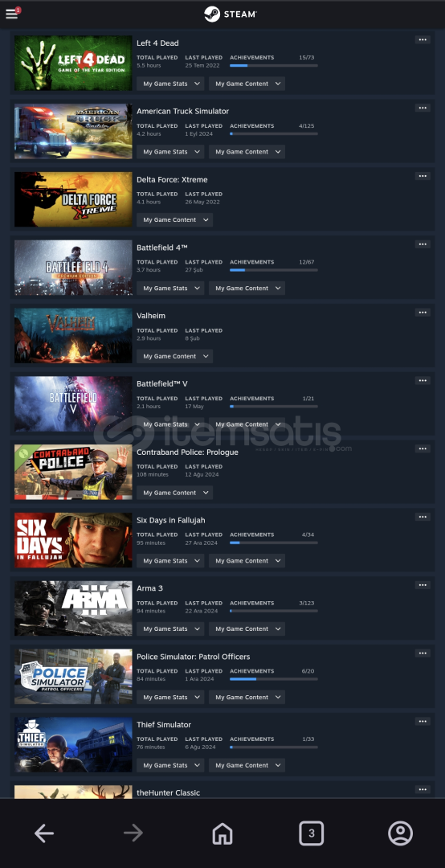The image size is (445, 868).
Task: Click the Battlefield V cover thumbnail
Action: coord(73,403)
